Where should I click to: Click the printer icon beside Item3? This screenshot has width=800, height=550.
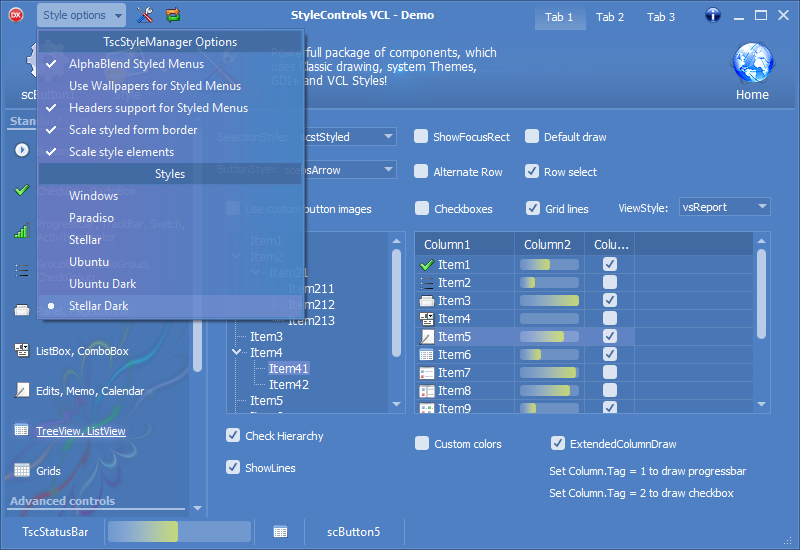tap(427, 301)
